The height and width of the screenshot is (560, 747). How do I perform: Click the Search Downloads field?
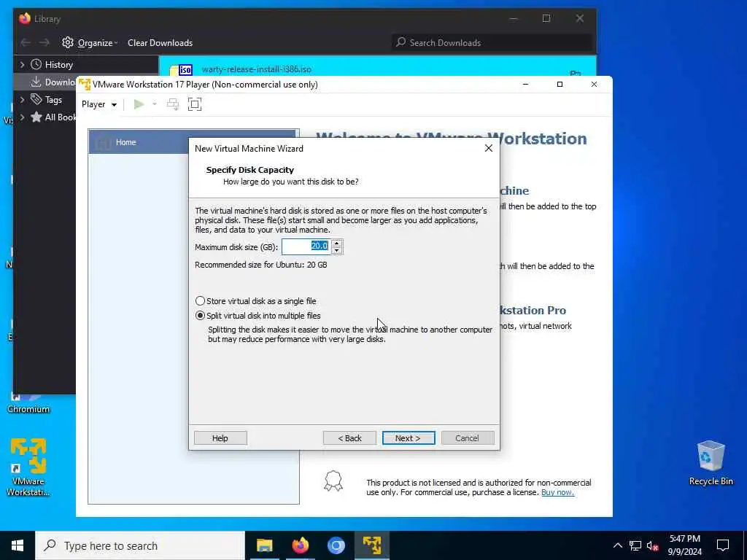493,43
